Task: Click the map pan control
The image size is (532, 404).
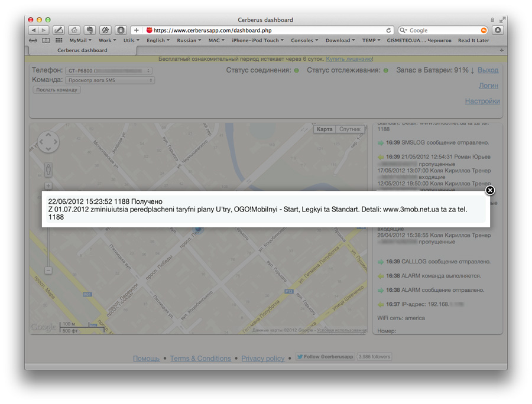Action: coord(48,142)
